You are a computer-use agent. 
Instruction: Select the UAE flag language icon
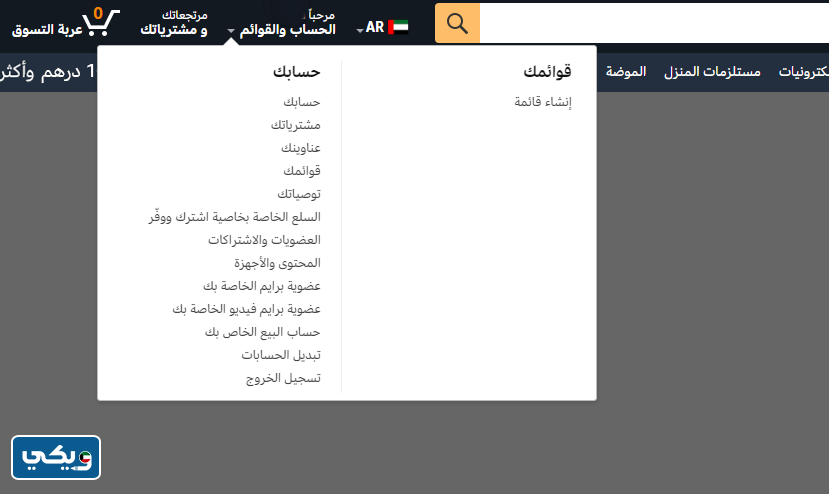point(398,27)
